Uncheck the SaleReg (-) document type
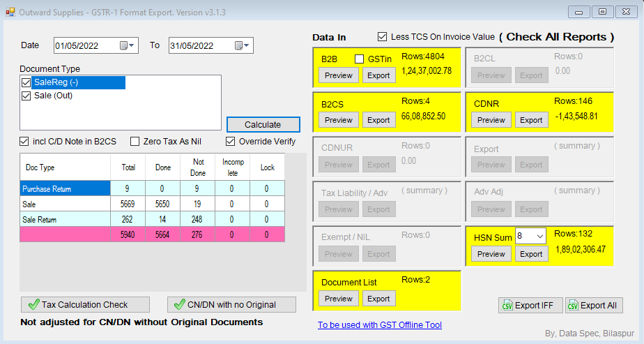This screenshot has width=644, height=344. pyautogui.click(x=26, y=82)
